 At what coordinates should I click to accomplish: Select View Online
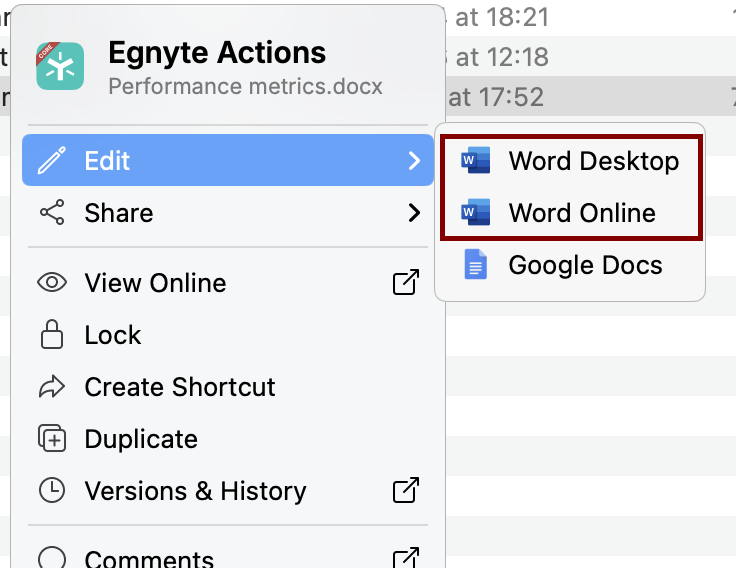click(x=228, y=283)
